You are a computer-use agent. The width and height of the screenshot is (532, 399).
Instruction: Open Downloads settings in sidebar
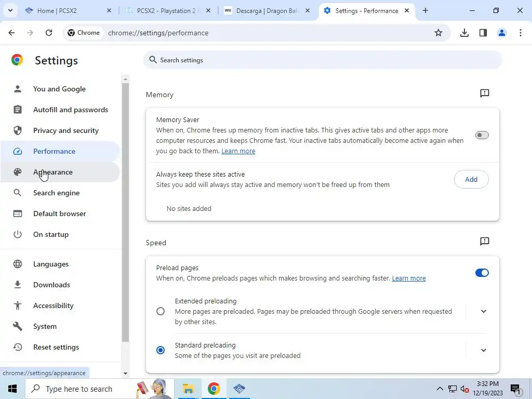59,285
